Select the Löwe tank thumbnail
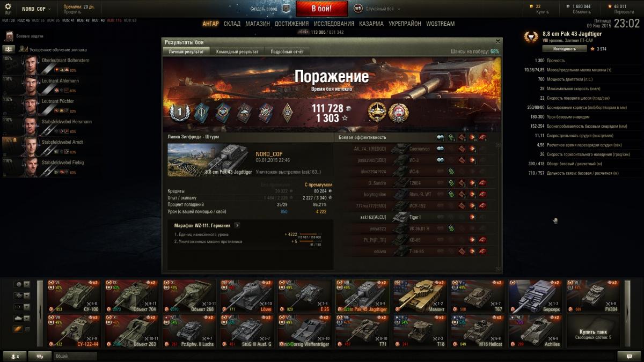 point(246,295)
